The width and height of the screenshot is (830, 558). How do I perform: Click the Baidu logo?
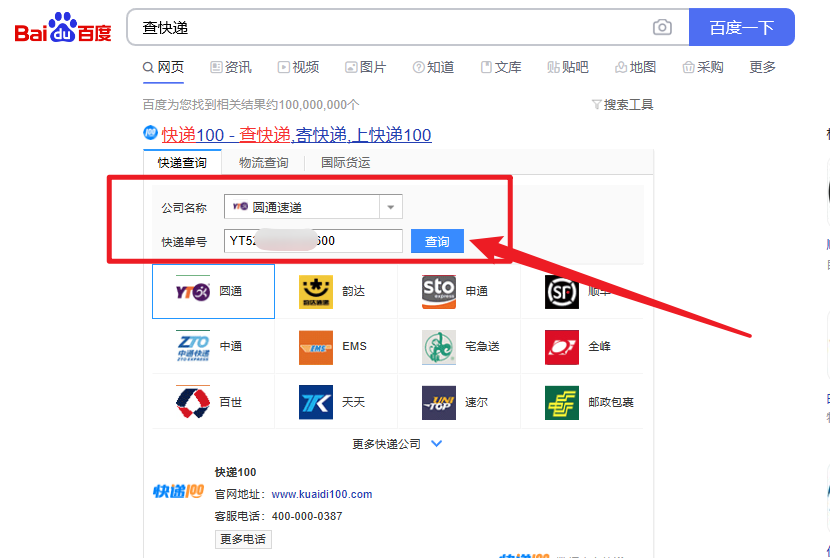tap(62, 28)
